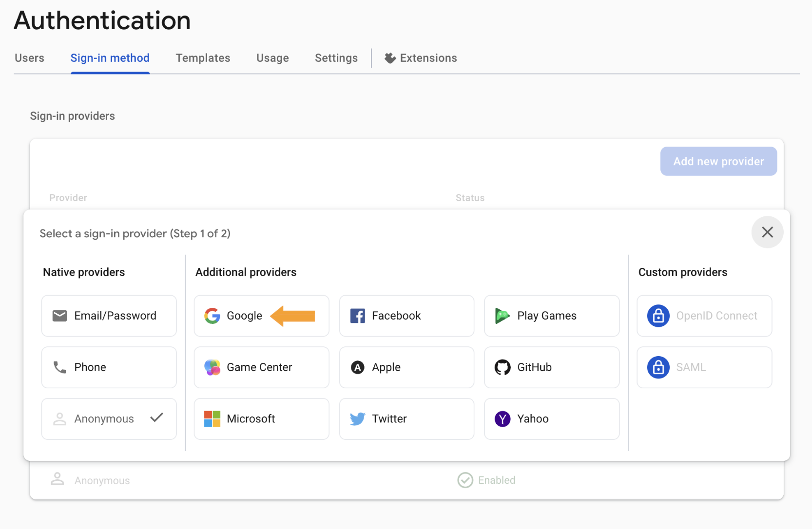Click the OpenID Connect lock icon
The image size is (812, 529).
point(658,316)
